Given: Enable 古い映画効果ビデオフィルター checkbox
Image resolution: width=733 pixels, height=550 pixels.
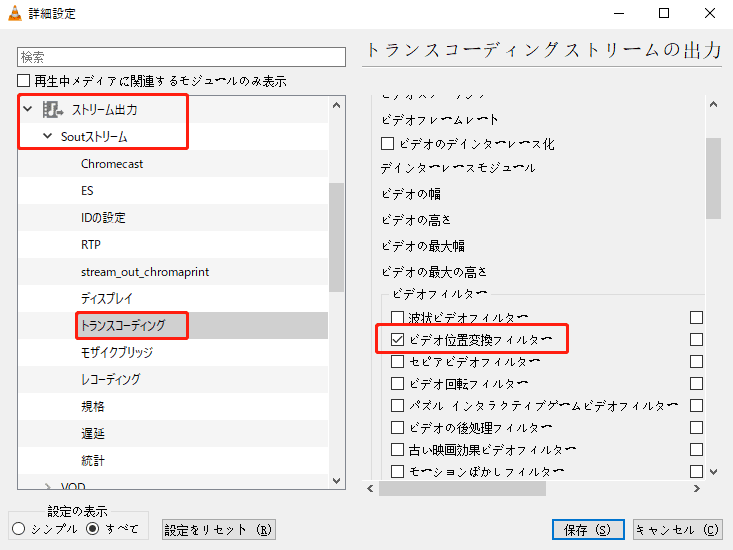Looking at the screenshot, I should [x=397, y=450].
